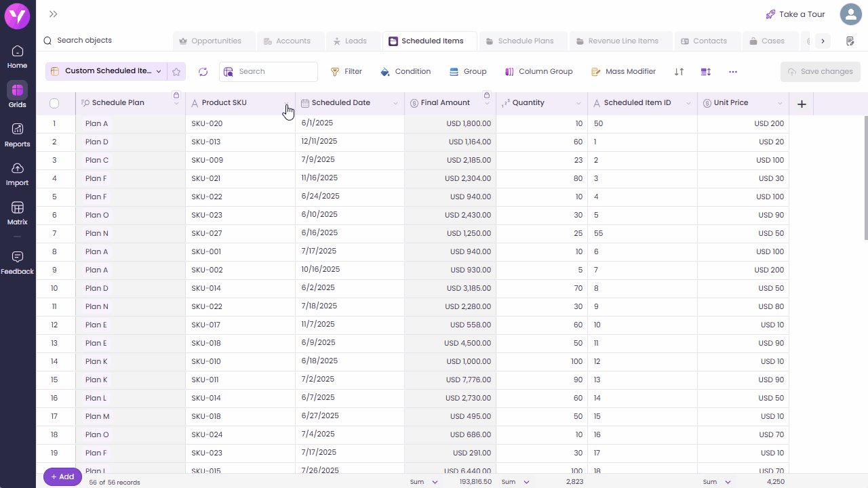Open the Product SKU column dropdown arrow
Screen dimensions: 868x488
pyautogui.click(x=287, y=104)
